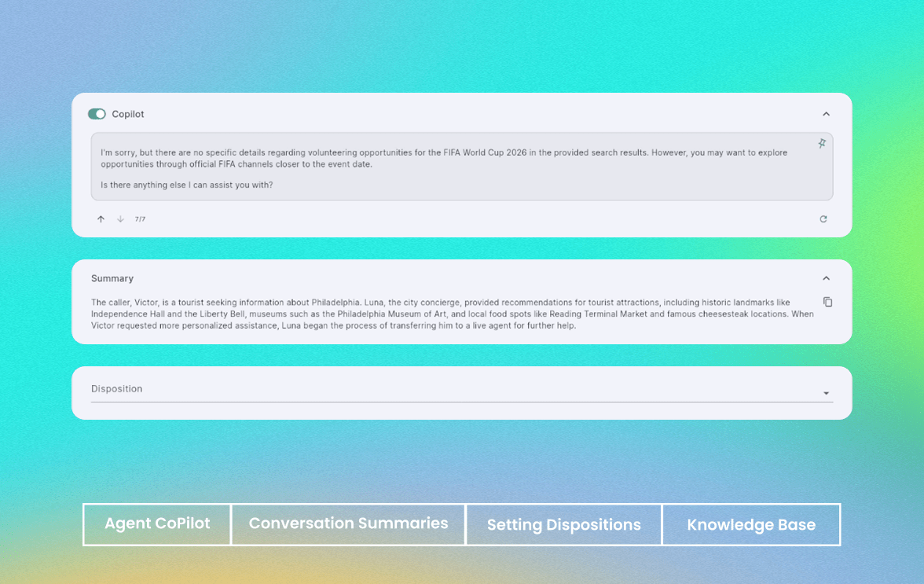Go to previous Copilot response with up arrow
The image size is (924, 584).
tap(101, 219)
